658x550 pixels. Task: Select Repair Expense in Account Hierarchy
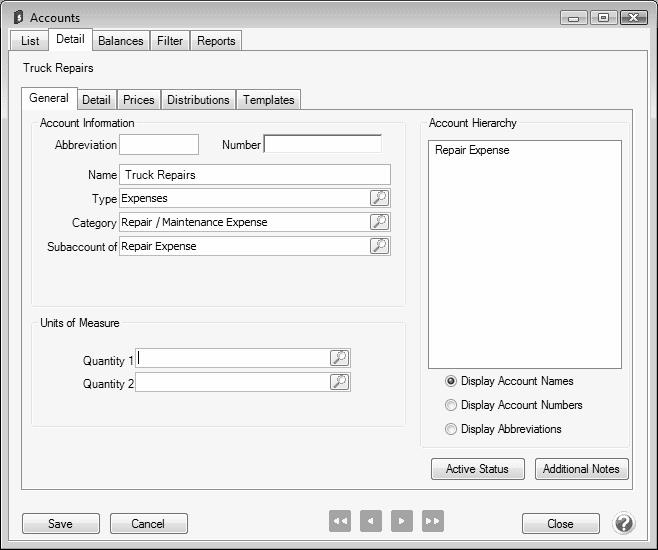(472, 151)
